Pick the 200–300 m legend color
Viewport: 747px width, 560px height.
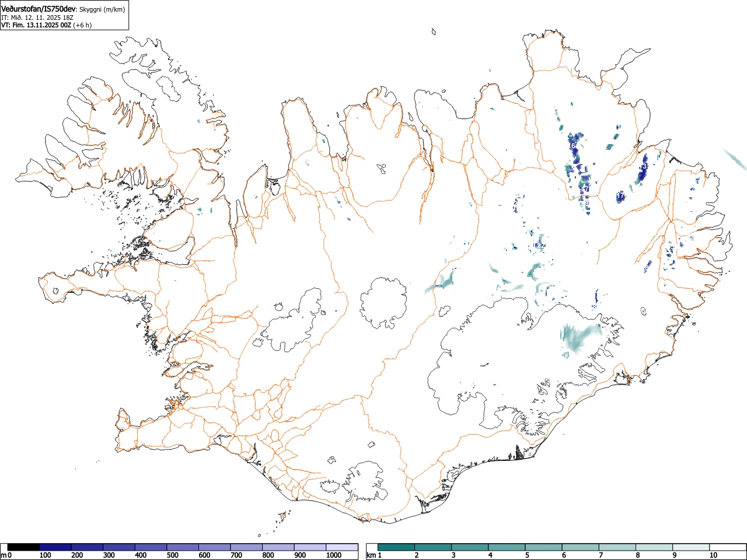click(88, 547)
